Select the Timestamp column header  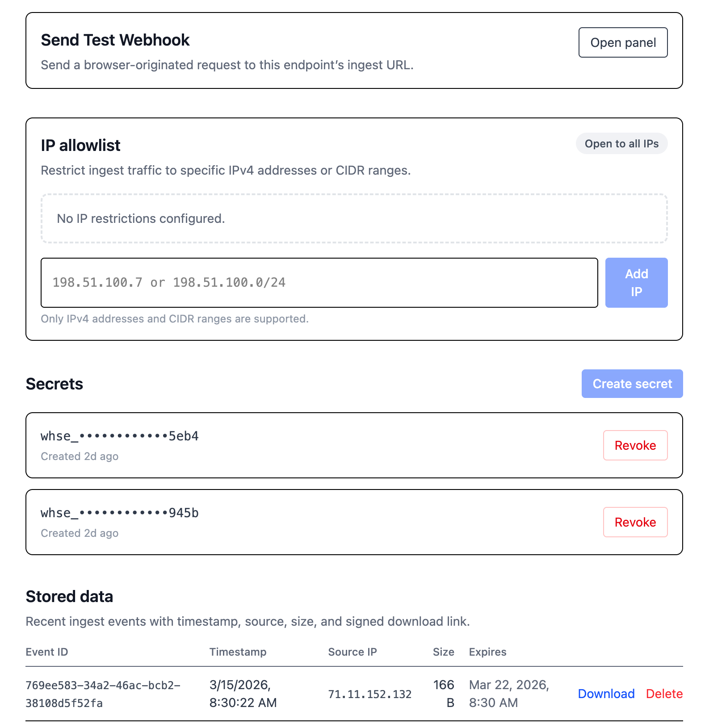pos(238,652)
